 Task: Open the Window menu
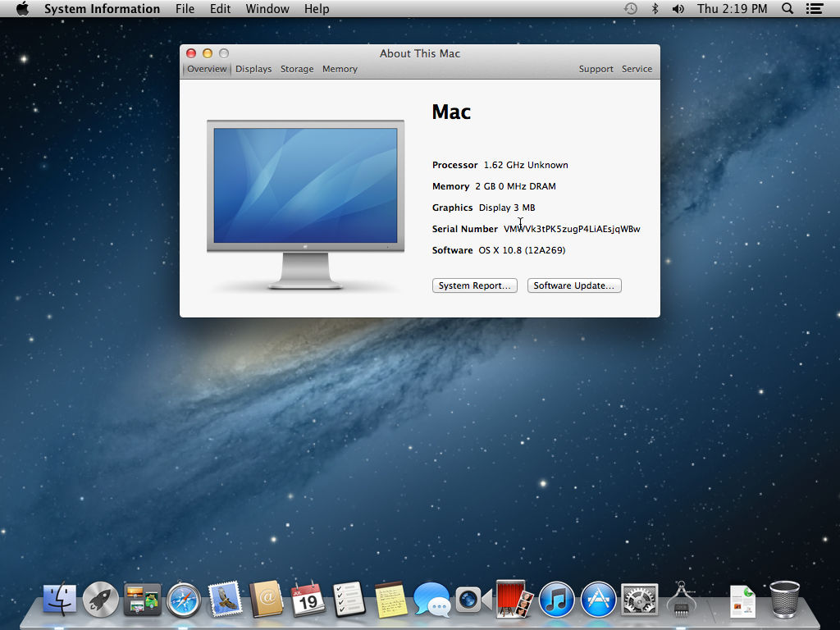click(267, 8)
